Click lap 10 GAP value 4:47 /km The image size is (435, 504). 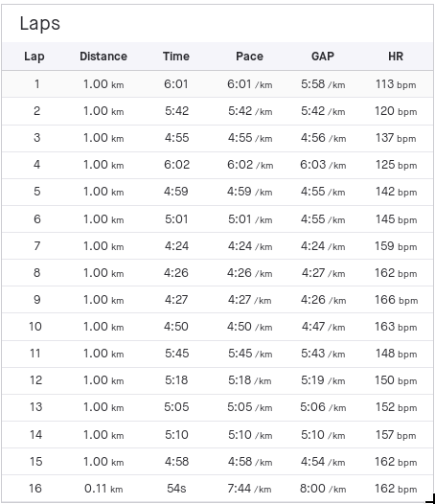tap(323, 327)
